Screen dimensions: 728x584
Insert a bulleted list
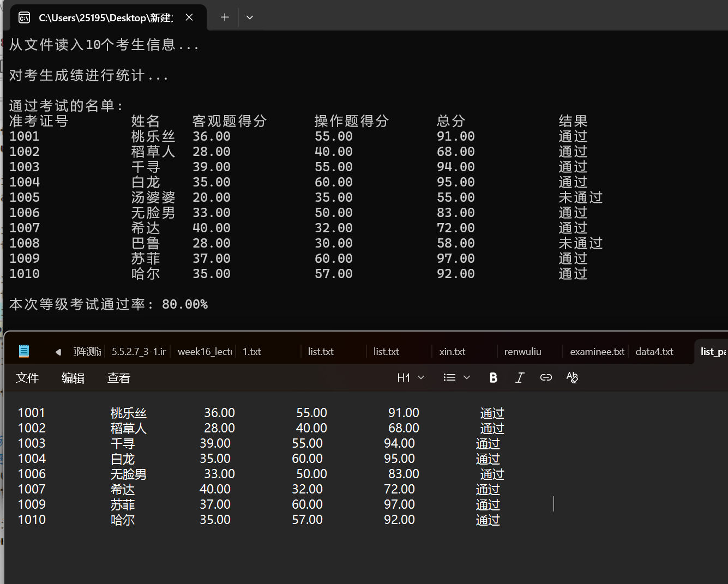click(449, 377)
